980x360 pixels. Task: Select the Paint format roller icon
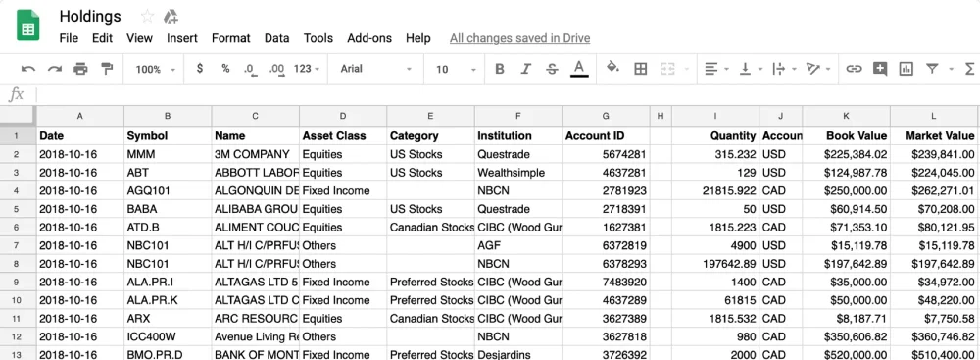click(107, 69)
